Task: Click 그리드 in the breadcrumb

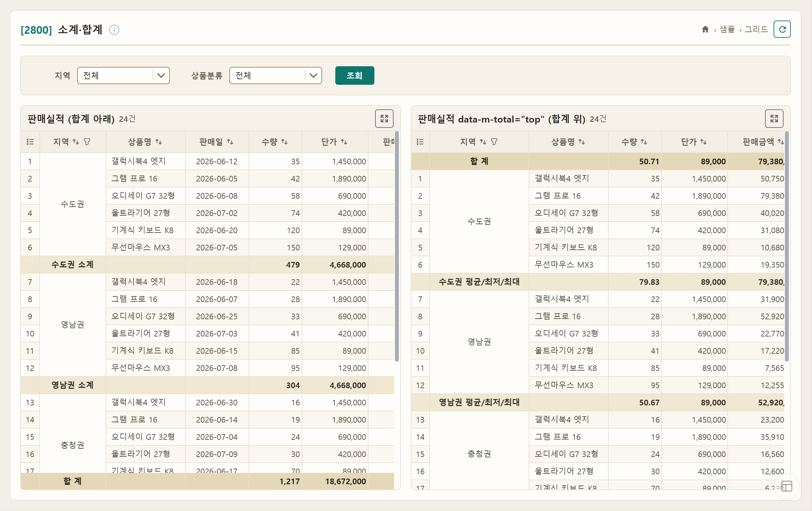Action: pyautogui.click(x=756, y=29)
